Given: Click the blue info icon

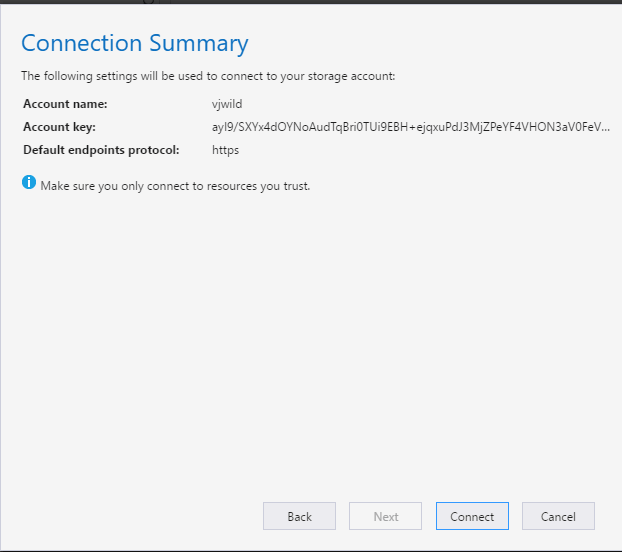Looking at the screenshot, I should click(29, 183).
